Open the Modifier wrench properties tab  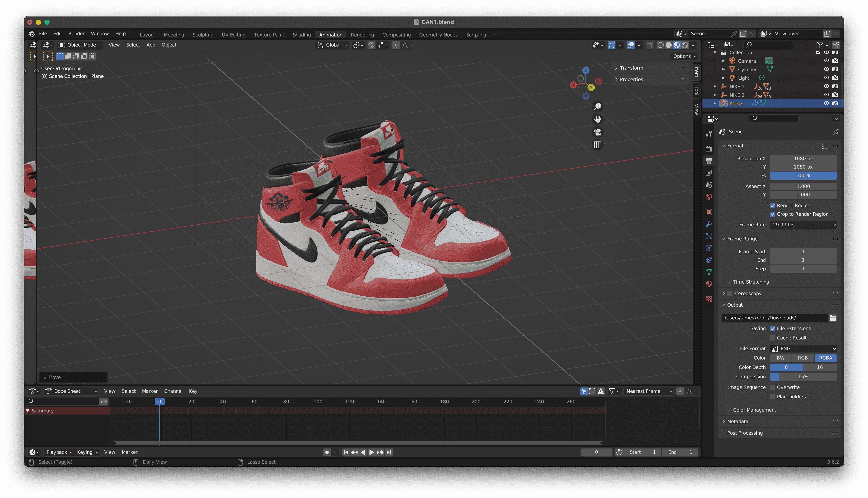pyautogui.click(x=709, y=224)
